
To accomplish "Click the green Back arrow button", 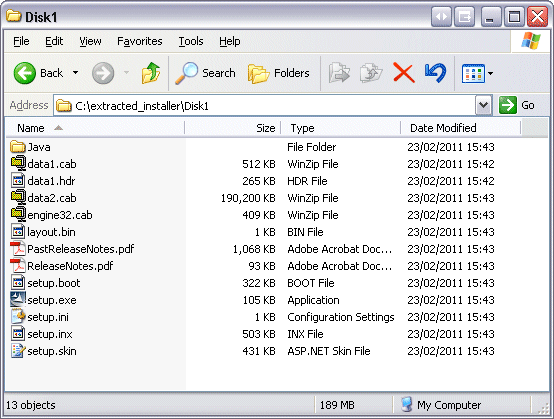I will coord(25,73).
